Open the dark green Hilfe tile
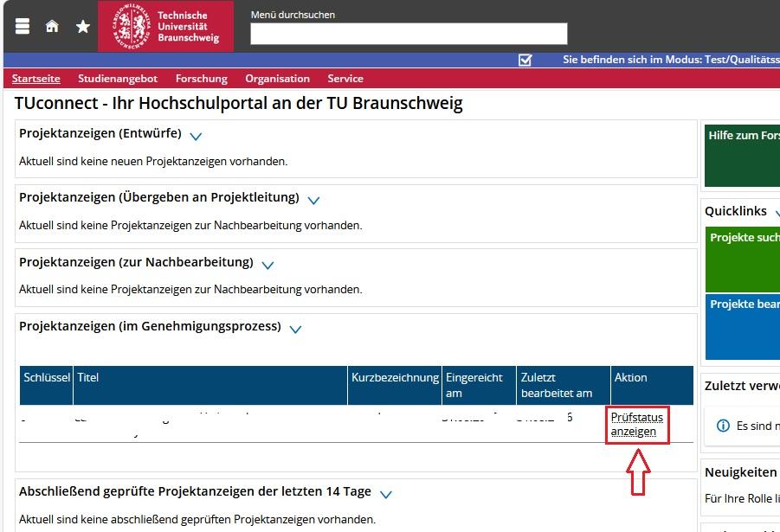 (742, 156)
